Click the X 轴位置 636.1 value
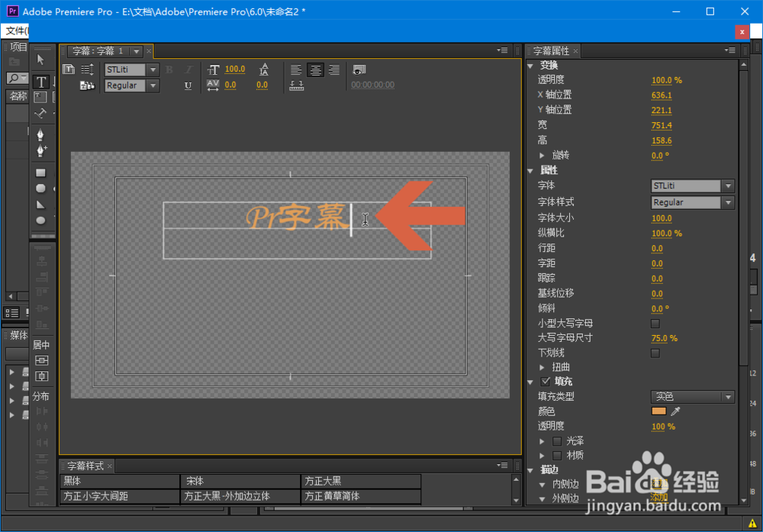The height and width of the screenshot is (532, 763). tap(662, 95)
